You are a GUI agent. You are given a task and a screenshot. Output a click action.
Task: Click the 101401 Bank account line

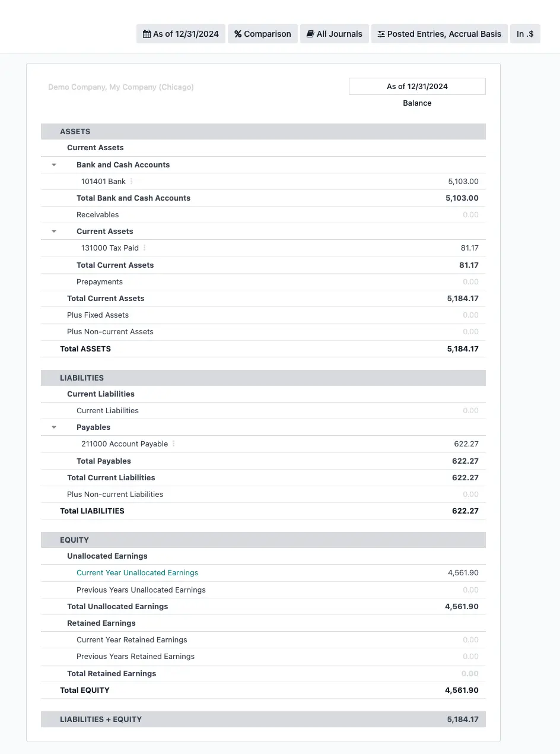pyautogui.click(x=104, y=181)
